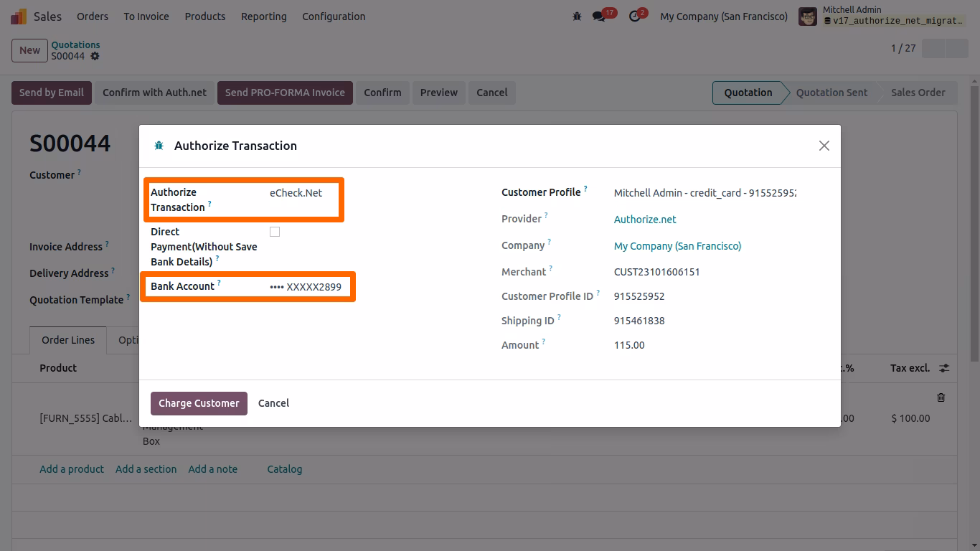Open the product Catalog link
Screen dimensions: 980x551
(285, 469)
